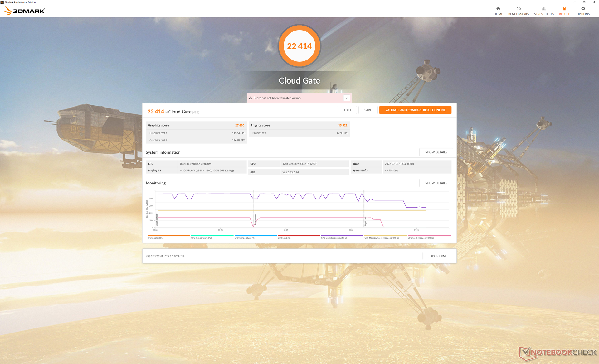
Task: Click the Load result button
Action: coord(346,110)
